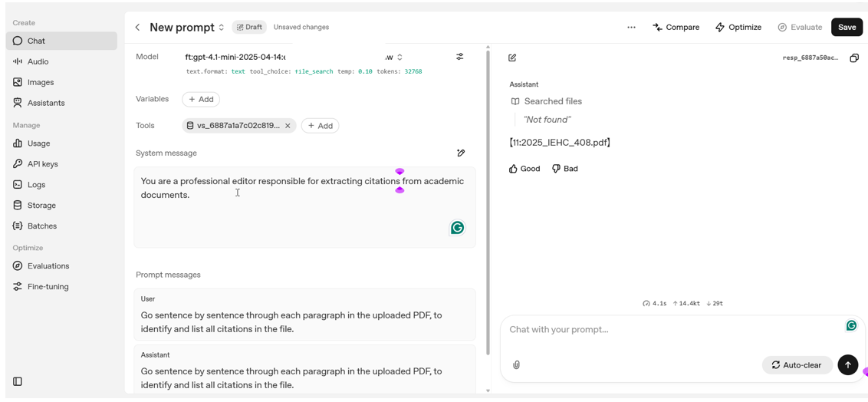Attach a file with paperclip icon
Screen dimensions: 868x402
tap(516, 365)
